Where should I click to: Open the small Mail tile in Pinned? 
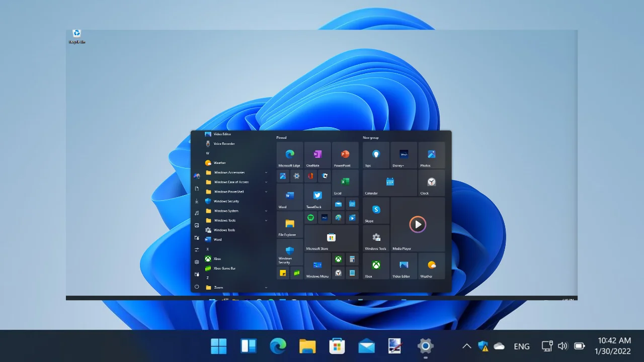(x=338, y=204)
